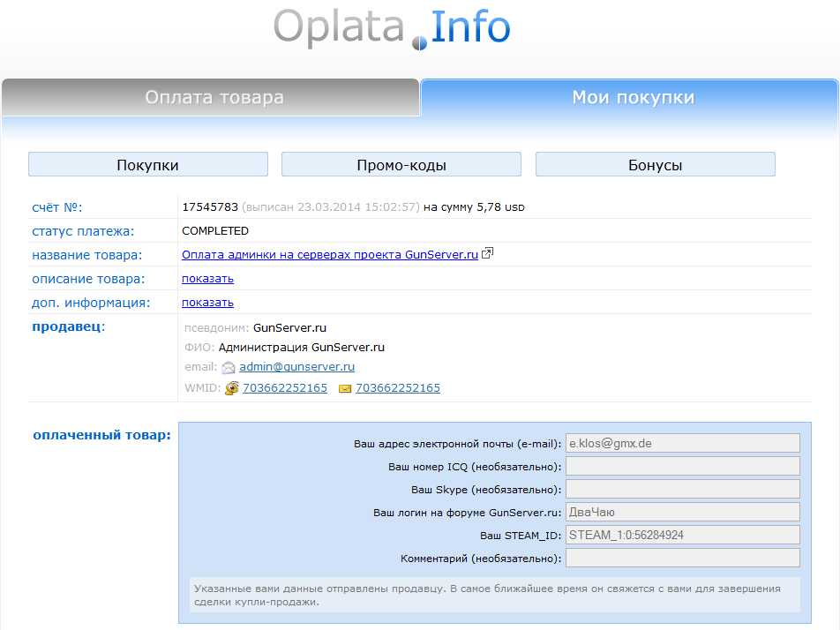Viewport: 840px width, 630px height.
Task: Click the mail icon beside seller email
Action: point(229,368)
